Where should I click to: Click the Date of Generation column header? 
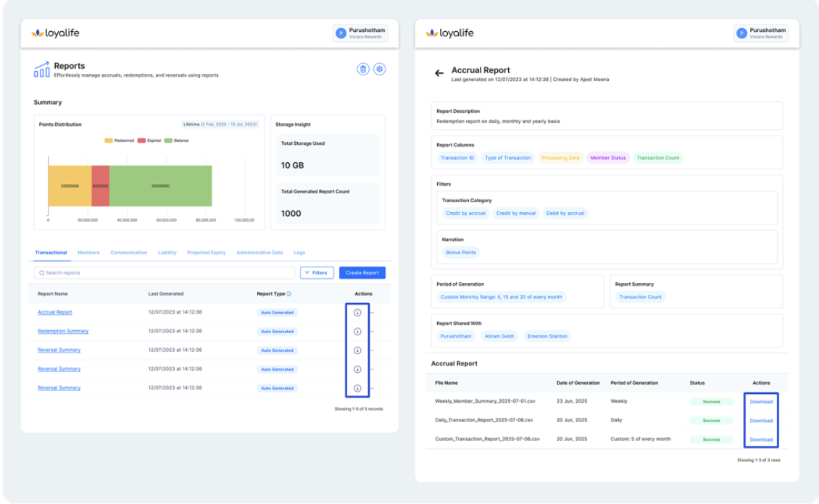click(578, 383)
